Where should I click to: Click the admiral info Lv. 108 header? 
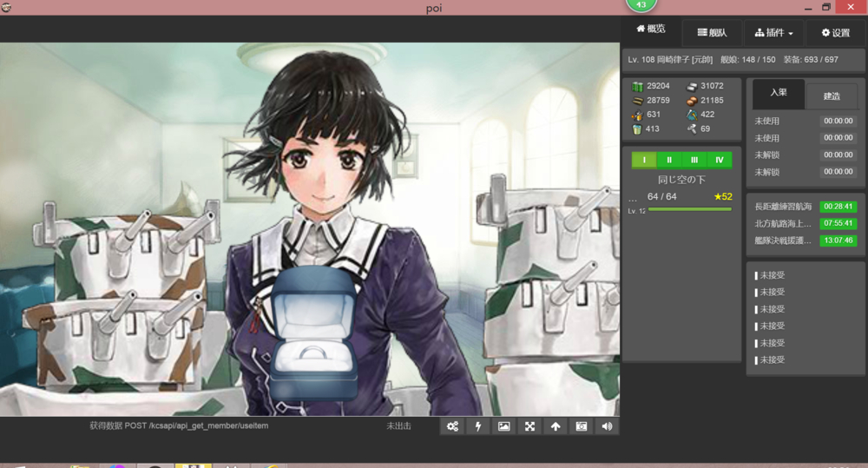670,60
